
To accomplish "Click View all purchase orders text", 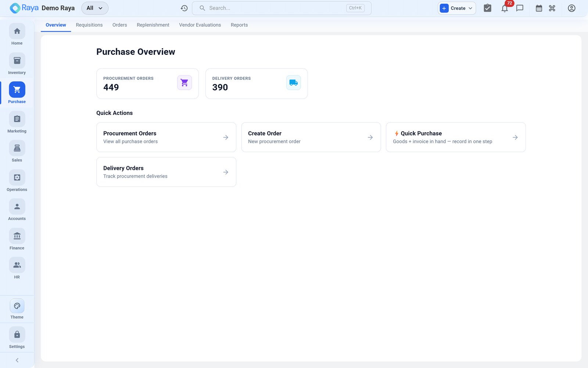I will (130, 141).
